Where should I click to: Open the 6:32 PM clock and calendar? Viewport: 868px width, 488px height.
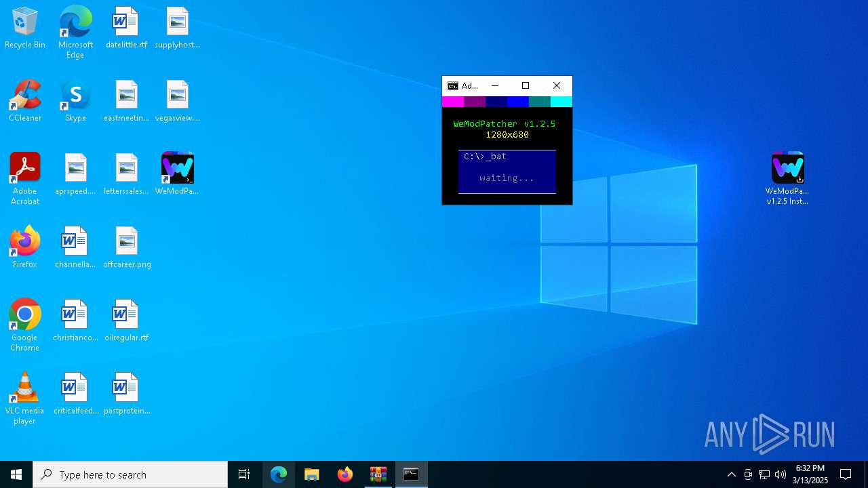(x=810, y=474)
